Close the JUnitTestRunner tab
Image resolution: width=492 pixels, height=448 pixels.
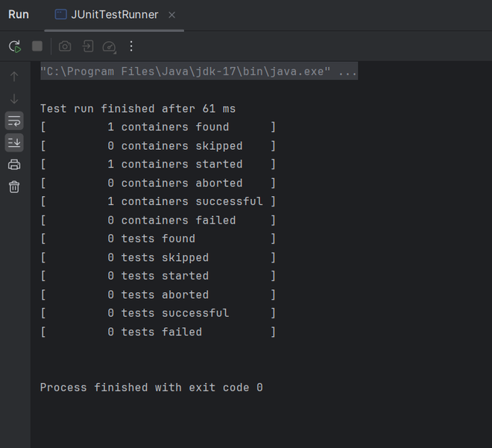coord(172,15)
